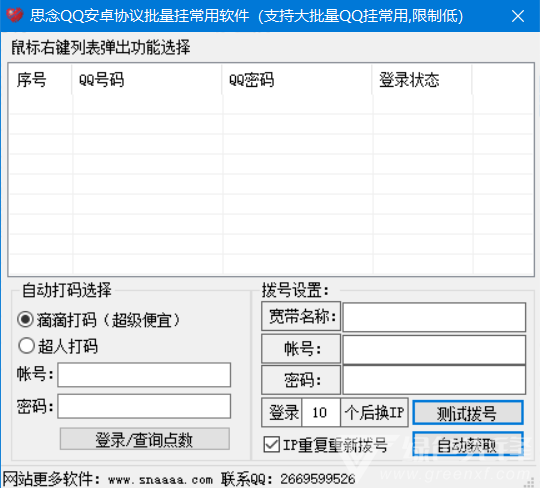Close the 思念QQ window
Image resolution: width=541 pixels, height=488 pixels.
(518, 16)
